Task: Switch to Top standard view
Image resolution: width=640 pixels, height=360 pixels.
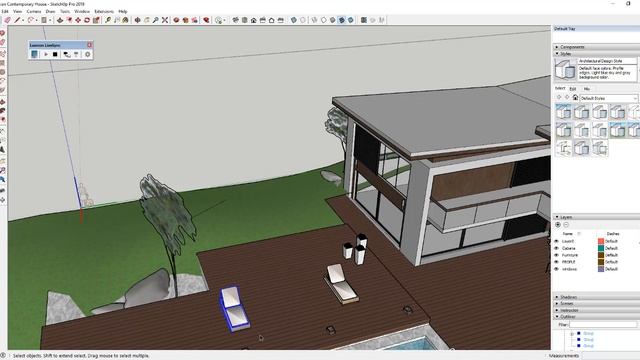Action: click(244, 20)
